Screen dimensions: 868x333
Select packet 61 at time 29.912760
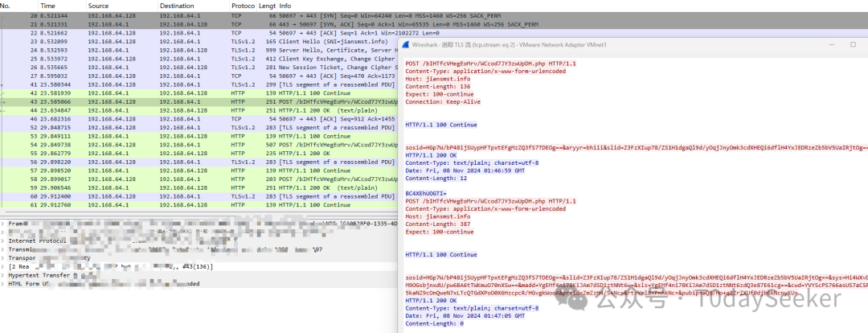point(199,205)
